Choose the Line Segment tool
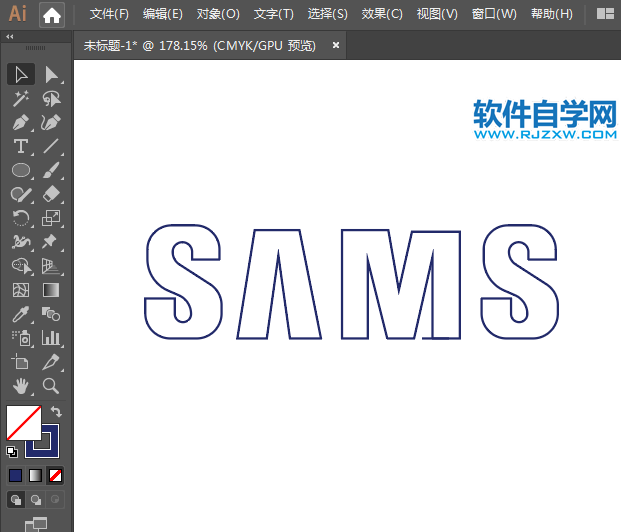This screenshot has width=621, height=532. 51,146
